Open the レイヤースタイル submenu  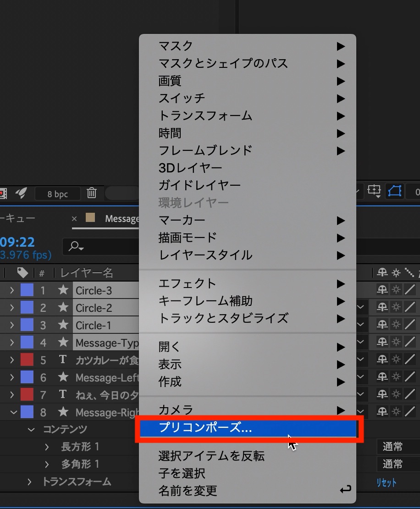coord(247,255)
